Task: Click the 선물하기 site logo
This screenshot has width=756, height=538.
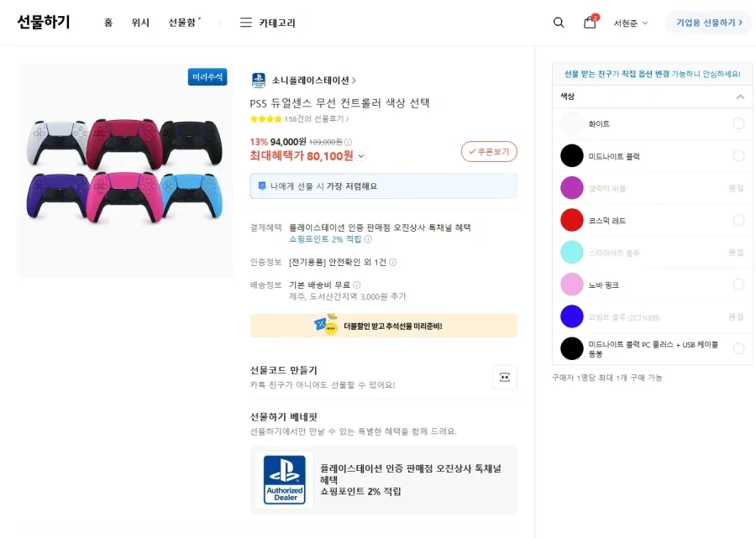Action: point(44,22)
